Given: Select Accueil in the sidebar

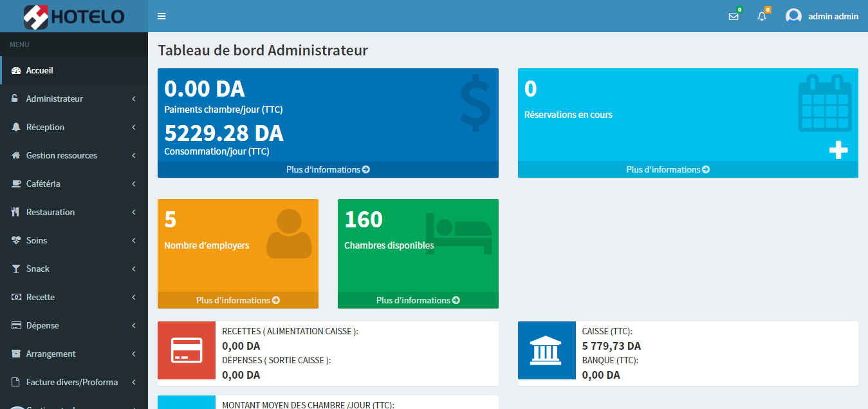Looking at the screenshot, I should (40, 71).
